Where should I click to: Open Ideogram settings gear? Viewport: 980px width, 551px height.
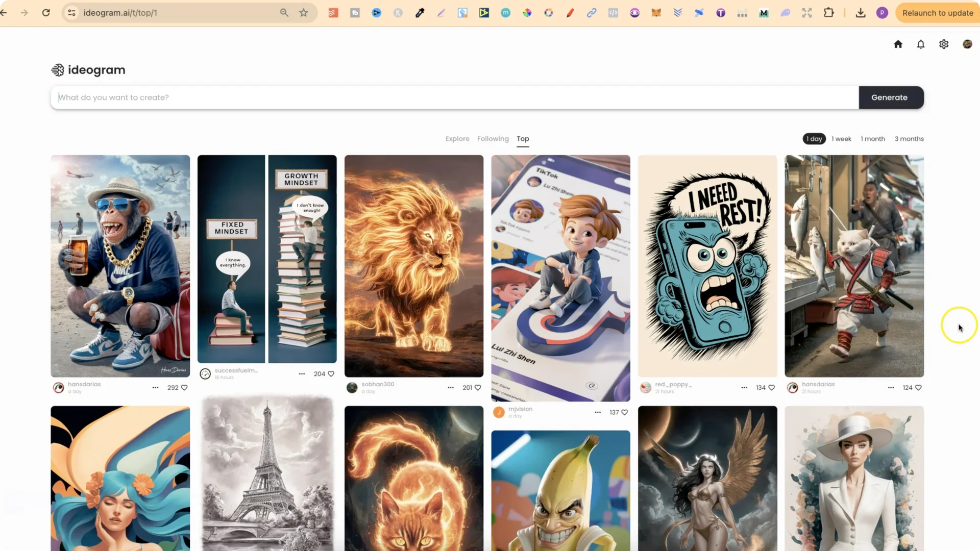click(943, 44)
